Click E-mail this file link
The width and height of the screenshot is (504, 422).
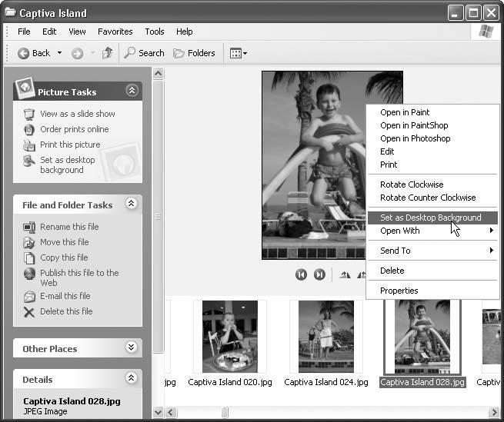coord(65,296)
